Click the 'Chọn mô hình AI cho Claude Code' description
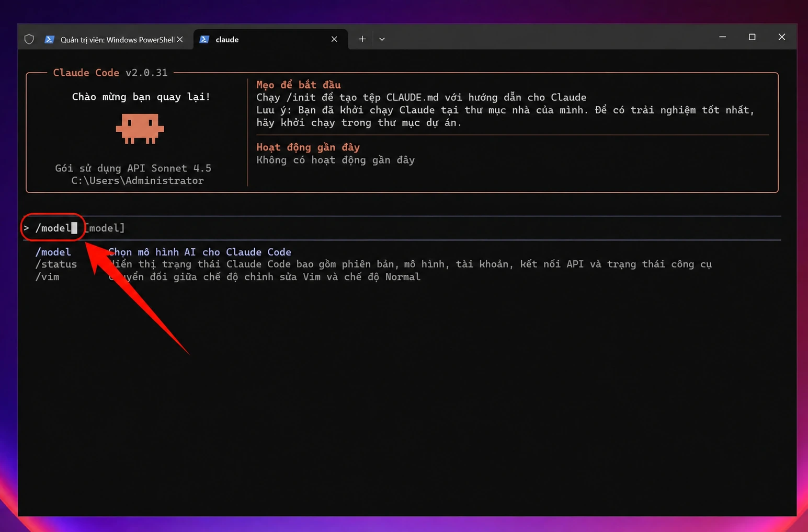The width and height of the screenshot is (808, 532). click(x=200, y=252)
